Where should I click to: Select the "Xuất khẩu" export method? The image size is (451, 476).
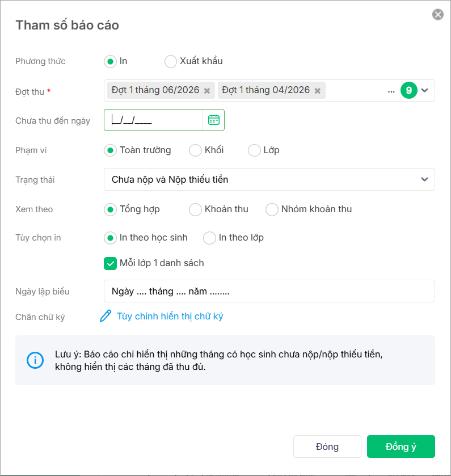[171, 61]
